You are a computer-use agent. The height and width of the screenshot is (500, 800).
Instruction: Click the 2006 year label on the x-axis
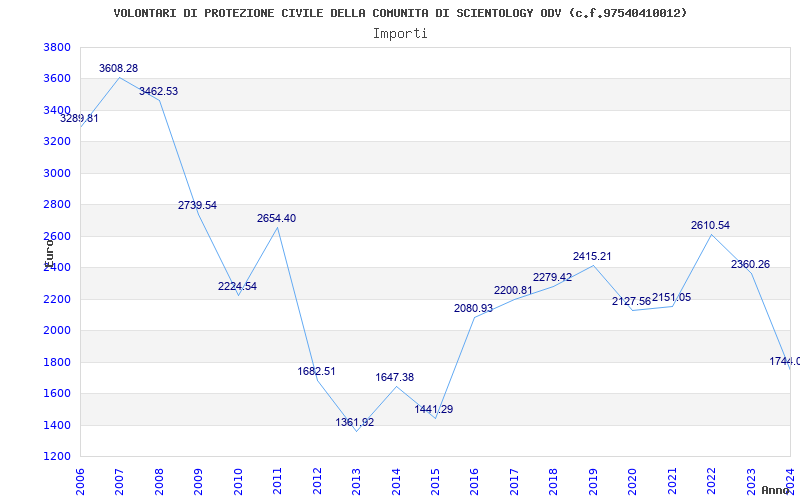pyautogui.click(x=80, y=482)
